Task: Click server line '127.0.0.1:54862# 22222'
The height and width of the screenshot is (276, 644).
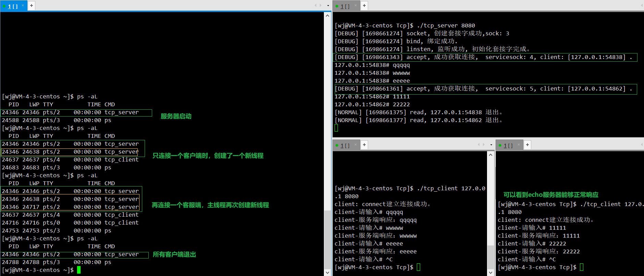Action: [372, 104]
